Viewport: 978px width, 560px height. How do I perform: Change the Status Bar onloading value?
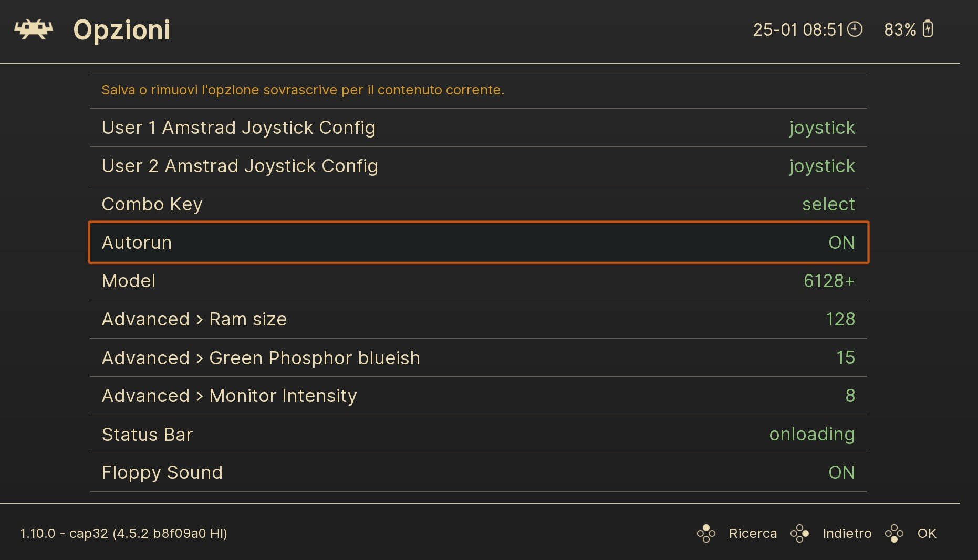[x=812, y=435]
